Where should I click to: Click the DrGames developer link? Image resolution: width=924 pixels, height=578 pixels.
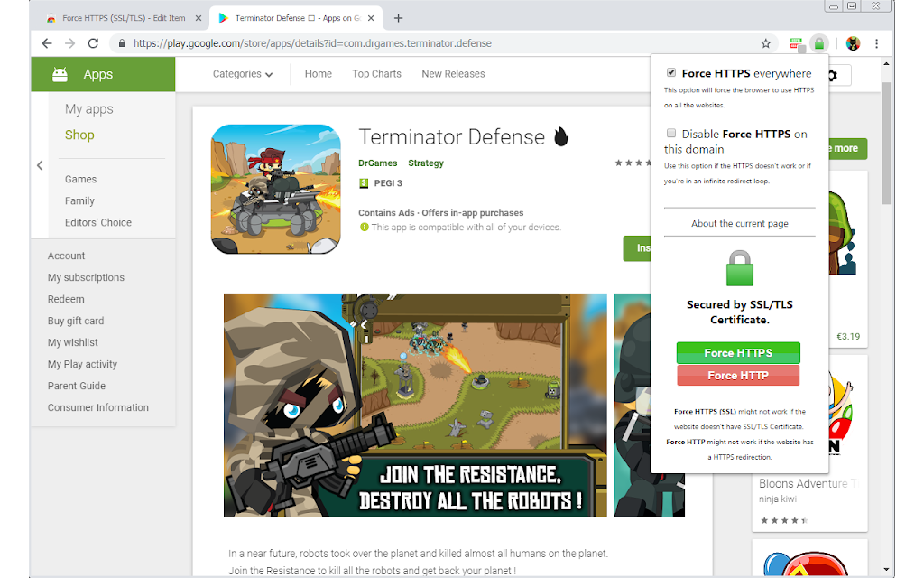click(378, 163)
